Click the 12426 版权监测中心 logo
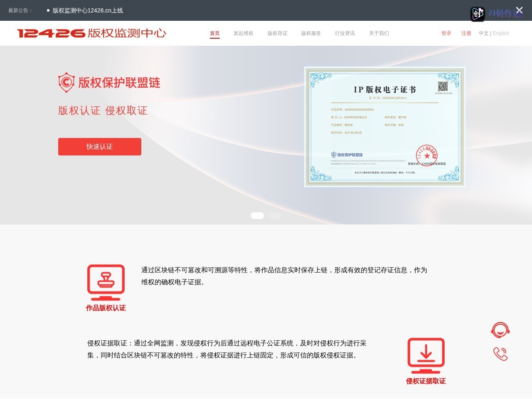The height and width of the screenshot is (399, 532). click(91, 33)
